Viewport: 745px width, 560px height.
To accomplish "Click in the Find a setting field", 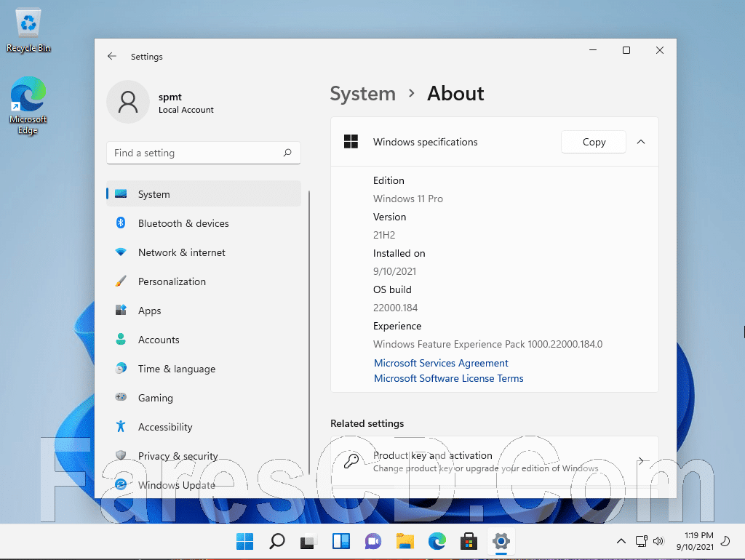I will click(204, 153).
